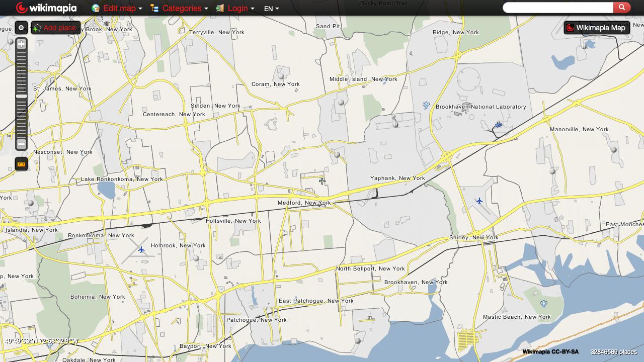644x362 pixels.
Task: Click the my-location circle icon
Action: click(21, 28)
